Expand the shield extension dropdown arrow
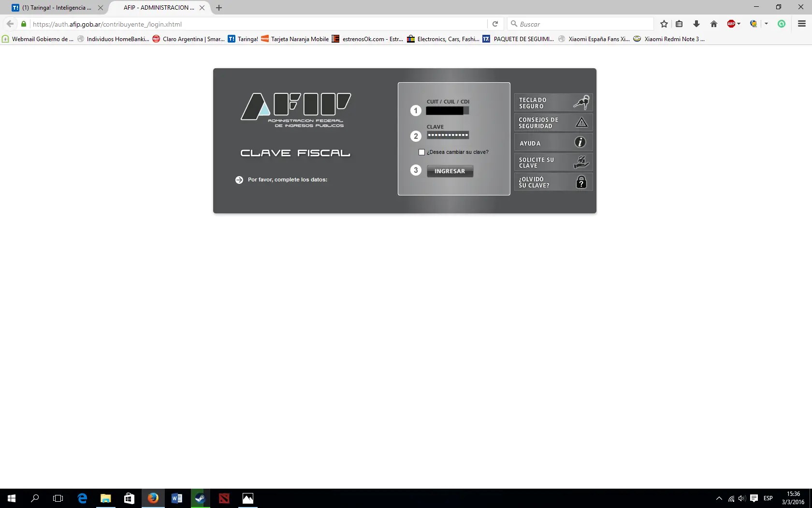Viewport: 812px width, 508px height. pos(766,24)
